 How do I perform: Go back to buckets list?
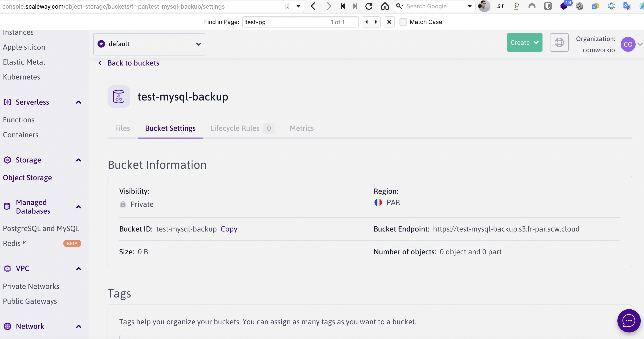pyautogui.click(x=129, y=63)
